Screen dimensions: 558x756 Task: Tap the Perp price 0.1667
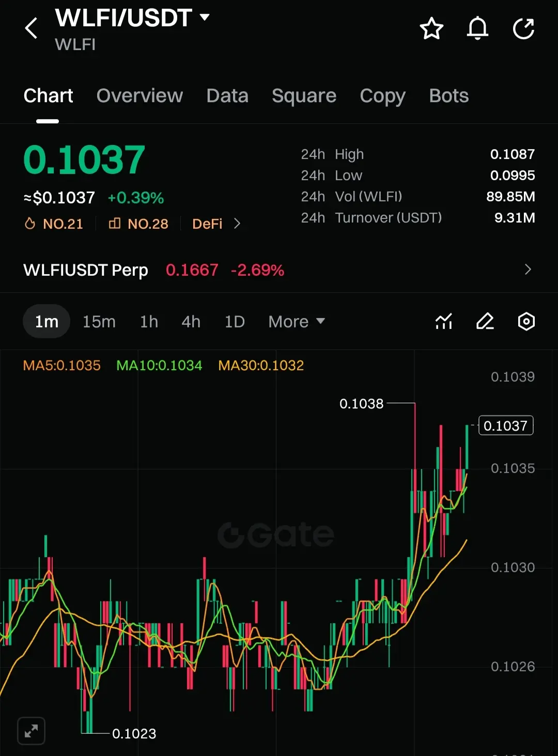192,270
